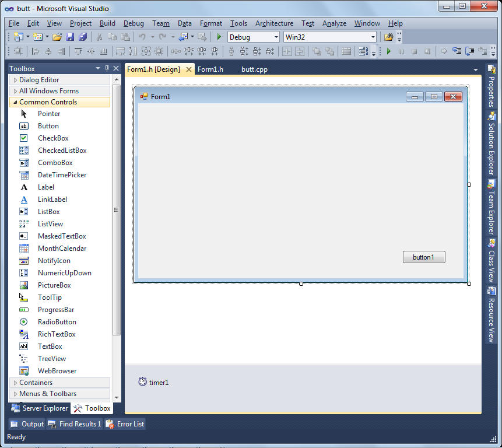Click the Open File folder icon
This screenshot has width=502, height=448.
click(x=57, y=37)
